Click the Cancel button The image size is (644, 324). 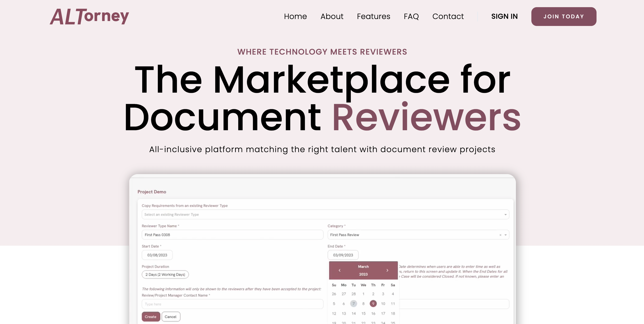[170, 317]
